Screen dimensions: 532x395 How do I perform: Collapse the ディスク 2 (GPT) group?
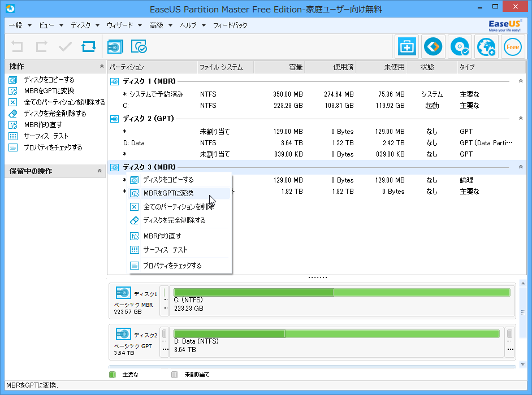pos(521,118)
